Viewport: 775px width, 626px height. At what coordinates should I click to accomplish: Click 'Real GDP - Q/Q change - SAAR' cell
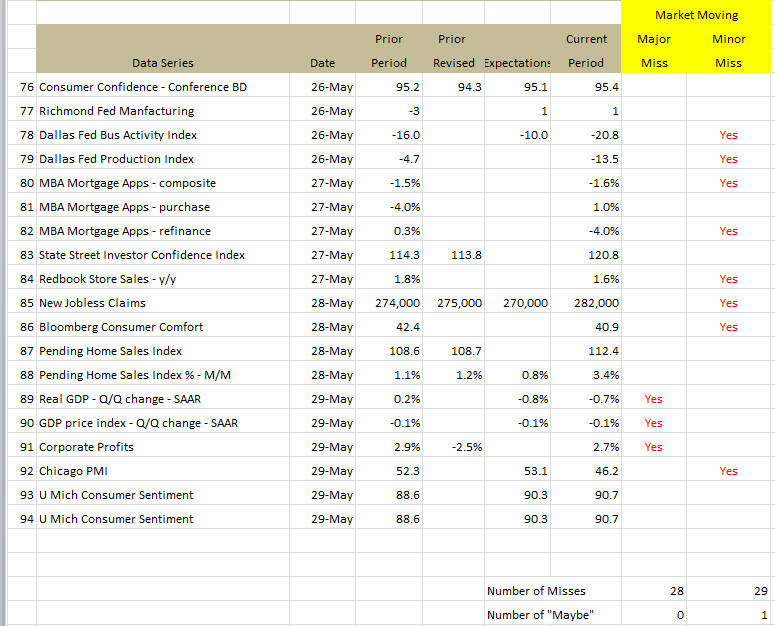point(163,399)
